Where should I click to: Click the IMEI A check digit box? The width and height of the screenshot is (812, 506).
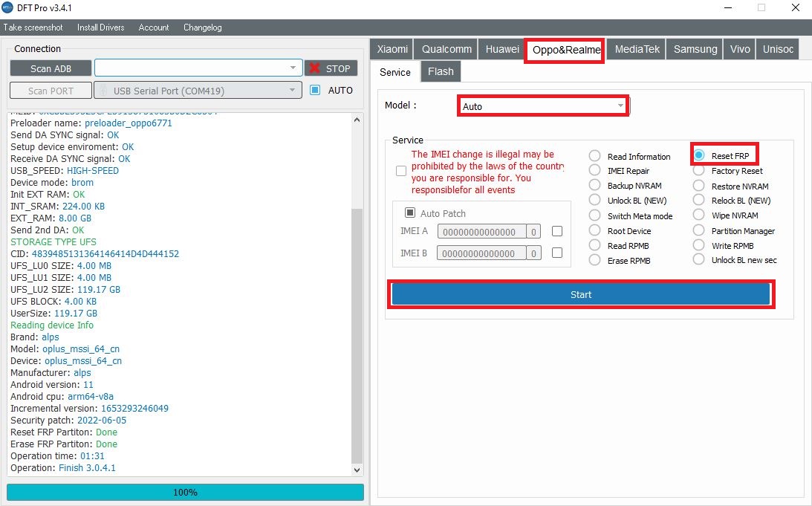click(534, 232)
